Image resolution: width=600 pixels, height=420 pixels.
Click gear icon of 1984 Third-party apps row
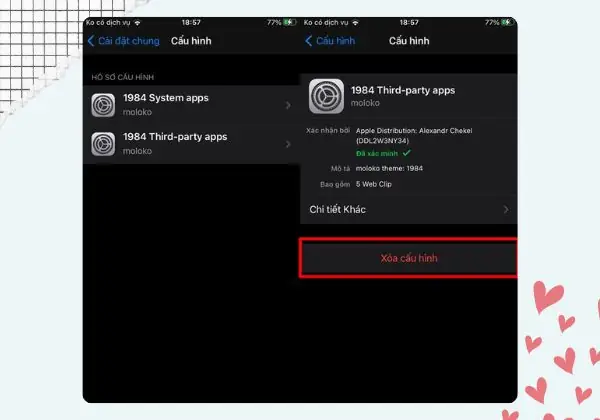point(103,144)
